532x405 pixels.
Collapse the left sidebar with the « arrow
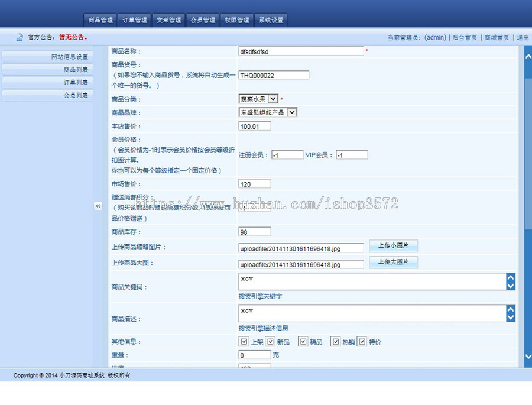(x=98, y=206)
